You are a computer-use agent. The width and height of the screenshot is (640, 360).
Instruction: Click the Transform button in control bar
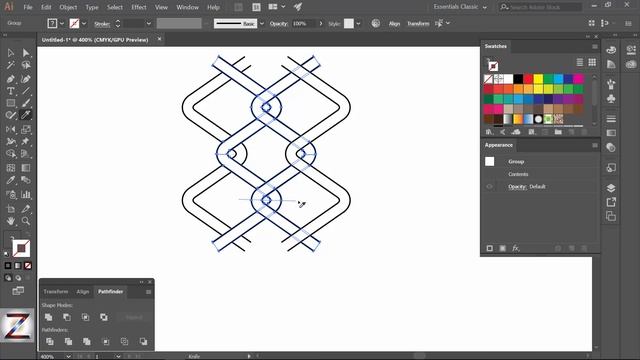418,24
